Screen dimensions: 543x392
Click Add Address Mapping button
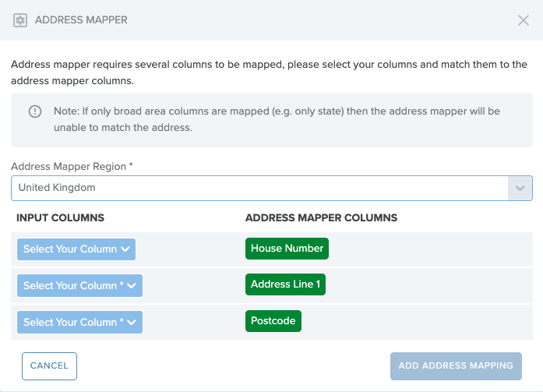(x=456, y=366)
